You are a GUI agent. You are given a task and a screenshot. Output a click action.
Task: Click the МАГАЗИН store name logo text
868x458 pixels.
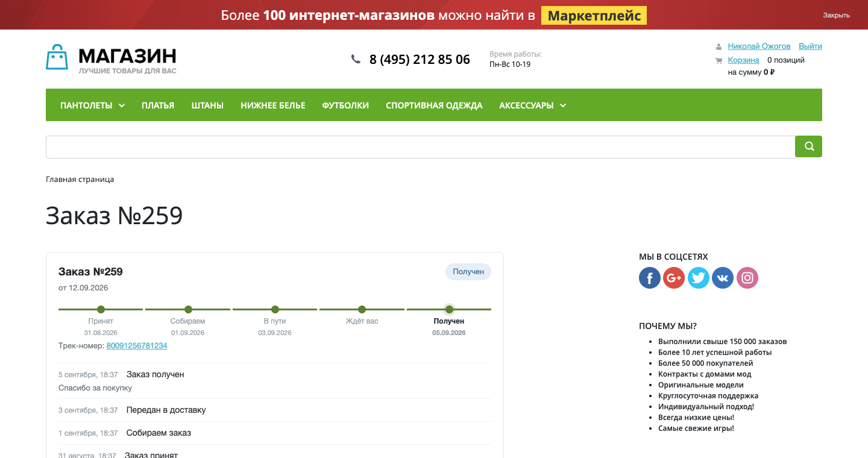tap(127, 57)
